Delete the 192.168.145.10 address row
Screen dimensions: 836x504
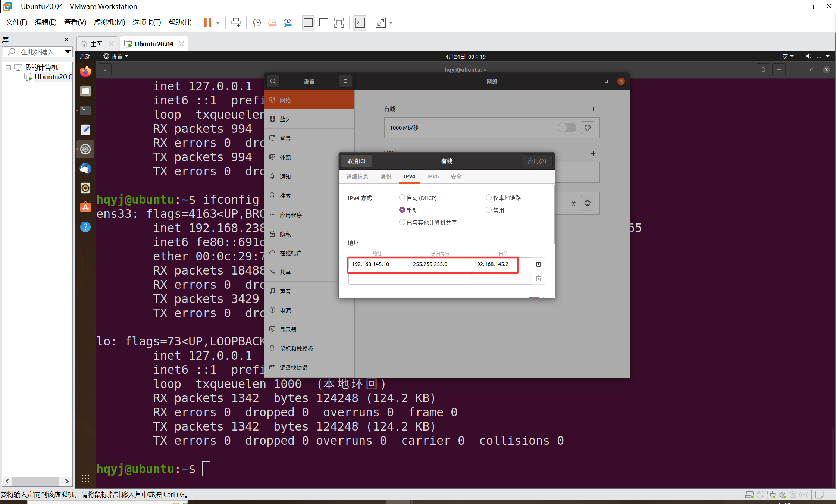click(x=538, y=264)
